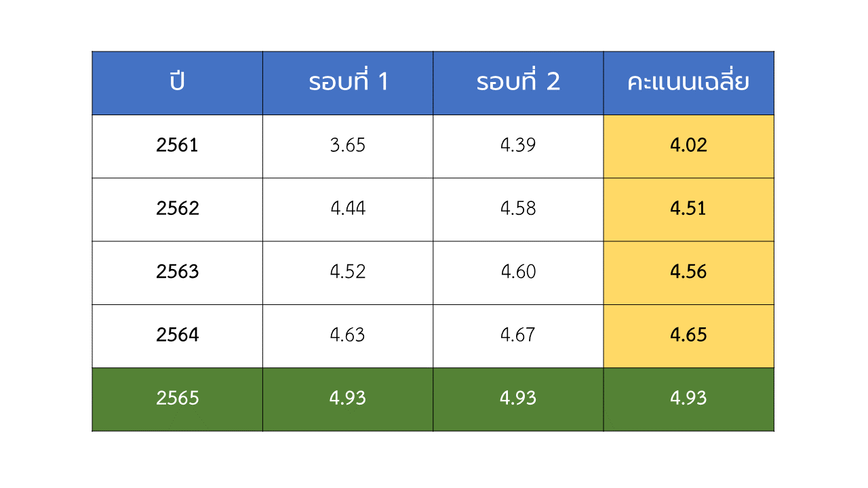
Task: Click the 4.44 score cell
Action: pyautogui.click(x=348, y=209)
